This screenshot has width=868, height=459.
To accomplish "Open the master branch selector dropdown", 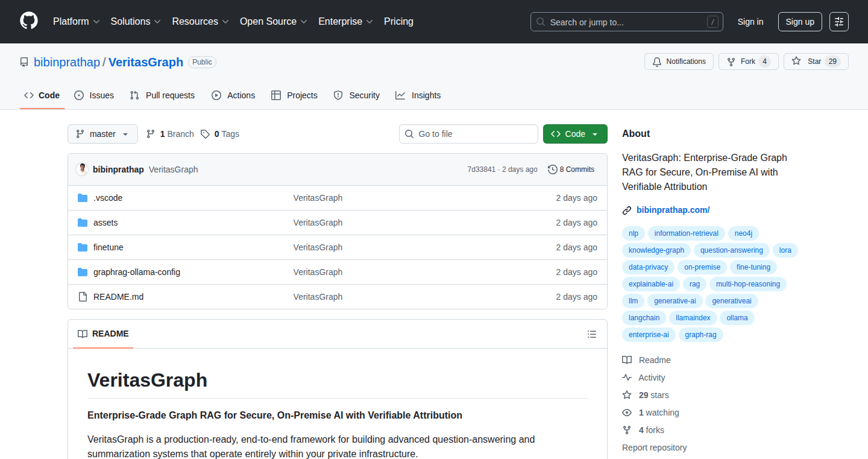I will coord(102,134).
